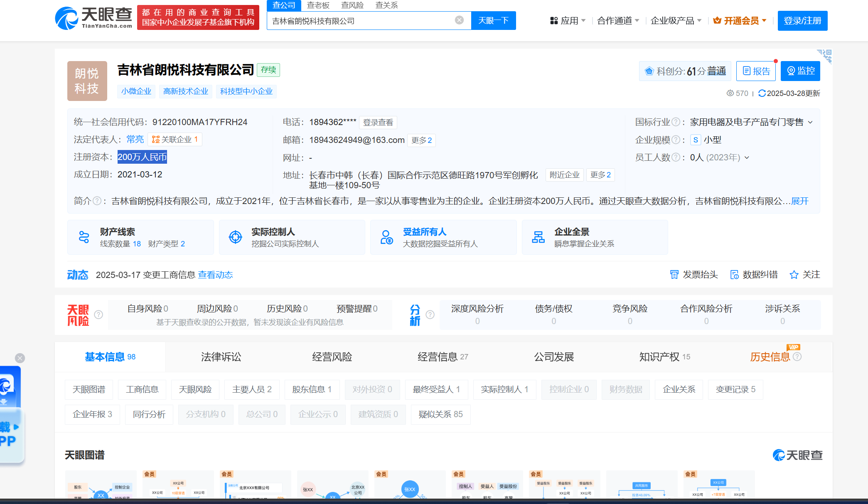This screenshot has width=868, height=504.
Task: Open the 企业级产品 dropdown menu
Action: click(676, 20)
